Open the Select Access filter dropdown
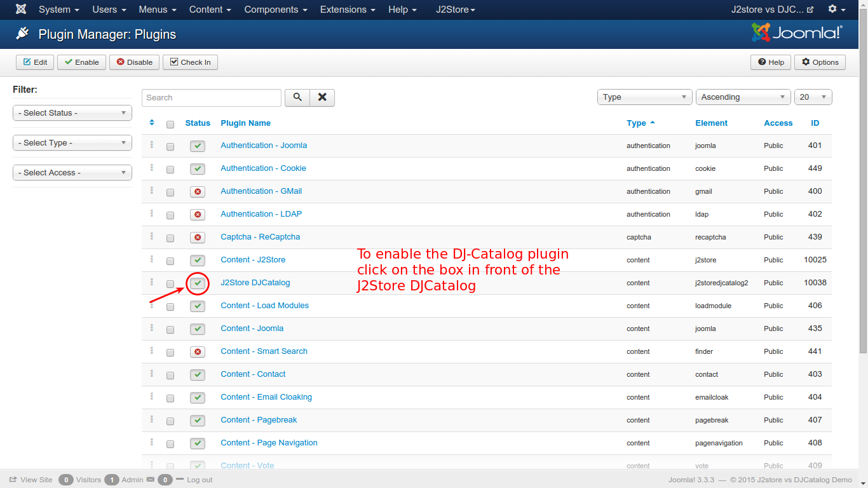 72,173
